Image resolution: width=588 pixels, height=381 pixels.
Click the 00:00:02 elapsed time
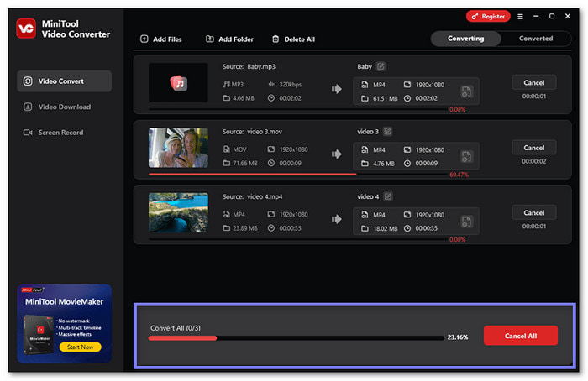point(534,161)
